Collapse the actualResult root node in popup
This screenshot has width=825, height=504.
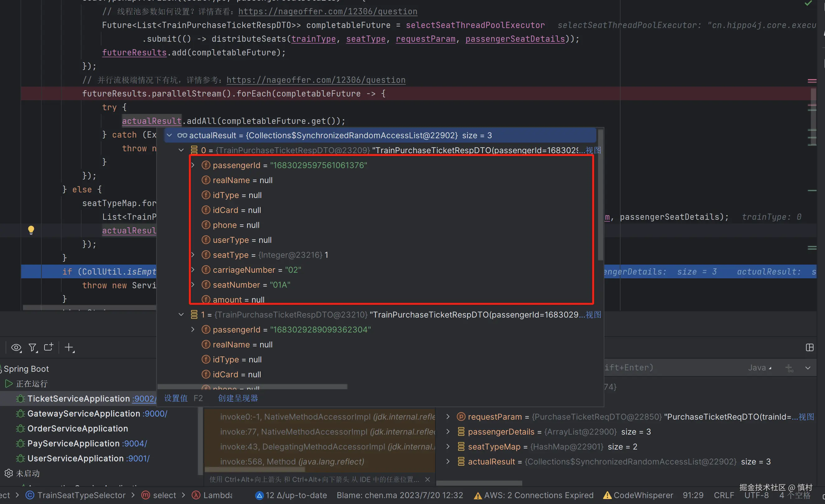pos(169,135)
